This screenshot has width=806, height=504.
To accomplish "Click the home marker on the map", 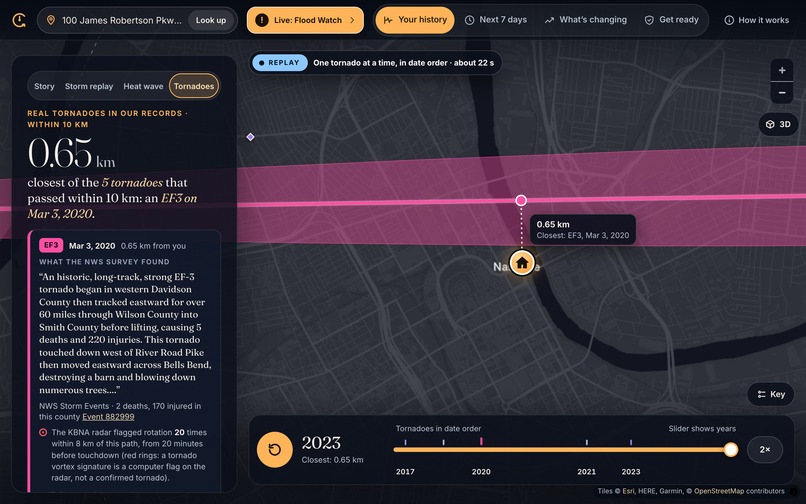I will 522,263.
